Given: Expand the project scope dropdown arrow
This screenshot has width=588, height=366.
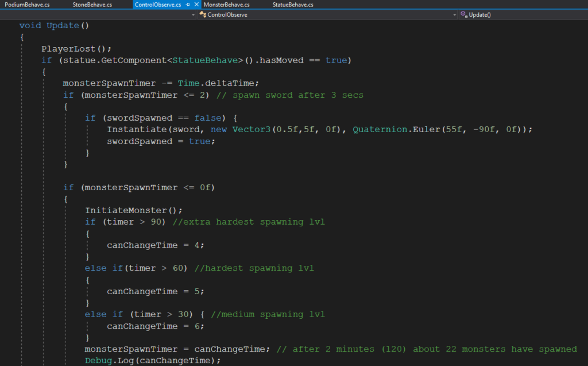Looking at the screenshot, I should [x=193, y=15].
